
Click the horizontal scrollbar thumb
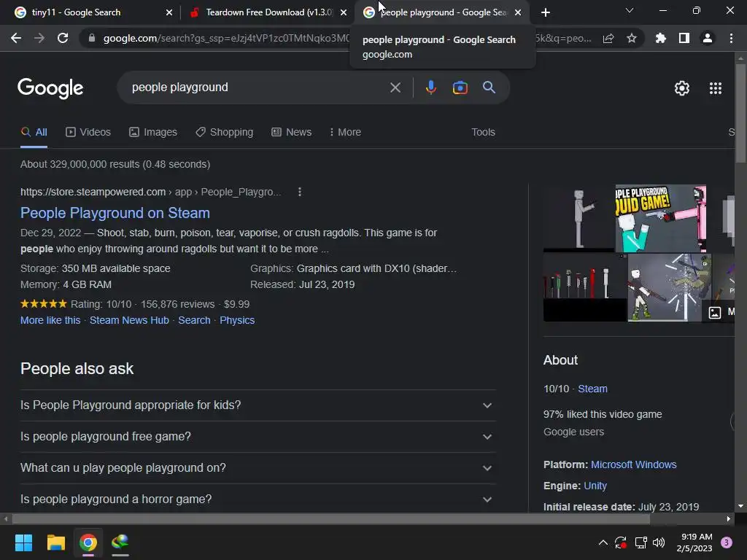(x=330, y=518)
